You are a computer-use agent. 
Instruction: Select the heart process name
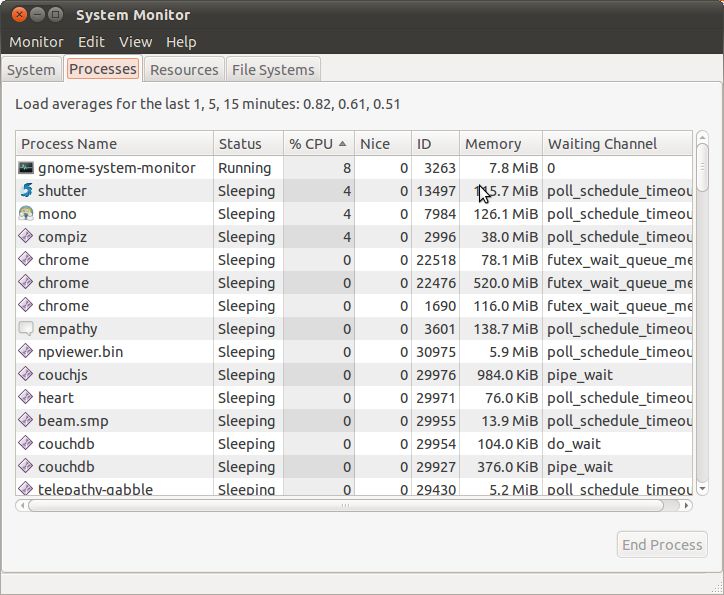[56, 397]
